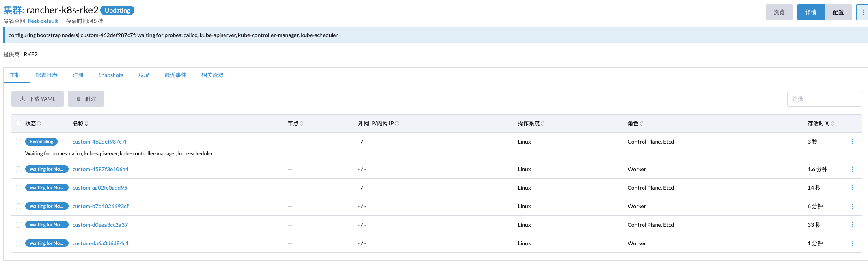Open actions menu for custom-da6a3d6d84c1 row
The width and height of the screenshot is (868, 265).
pos(852,243)
